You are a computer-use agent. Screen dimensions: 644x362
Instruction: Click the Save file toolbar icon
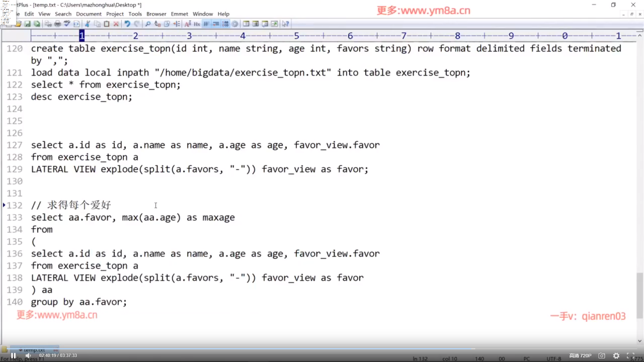point(28,24)
